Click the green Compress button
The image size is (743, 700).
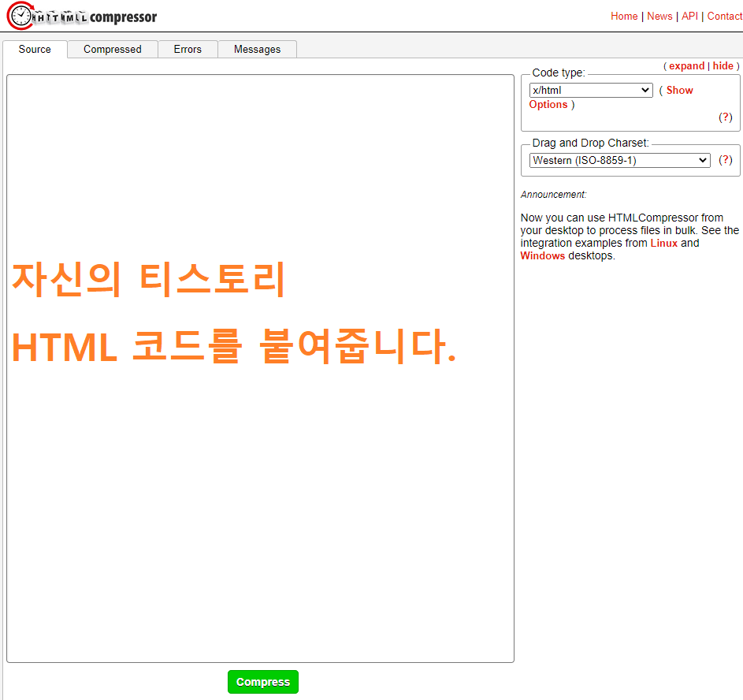coord(263,682)
